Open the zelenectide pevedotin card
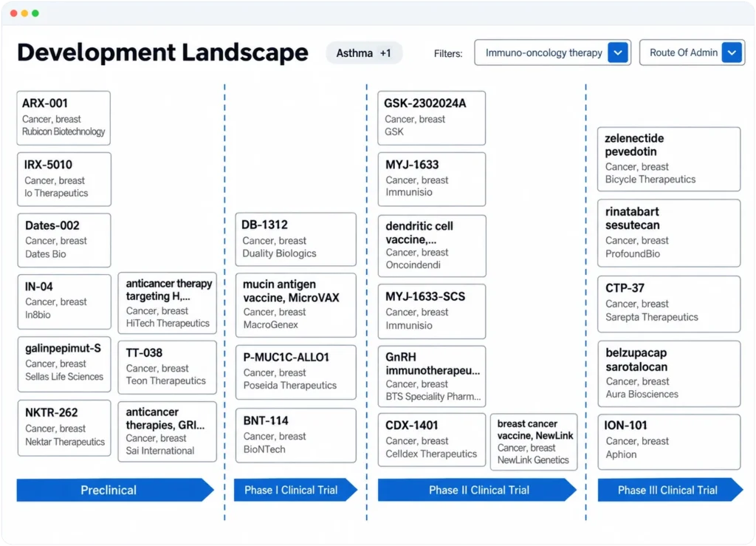The height and width of the screenshot is (546, 756). [x=669, y=159]
